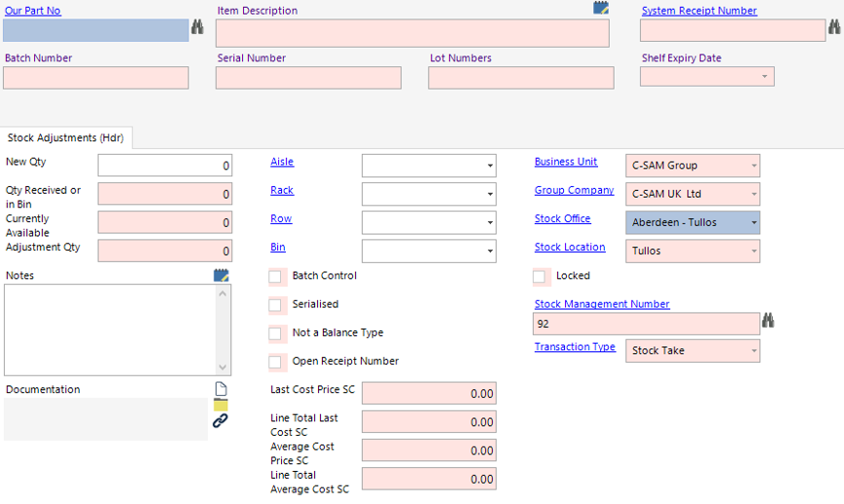Tick the Serialised checkbox
844x504 pixels.
pyautogui.click(x=276, y=305)
